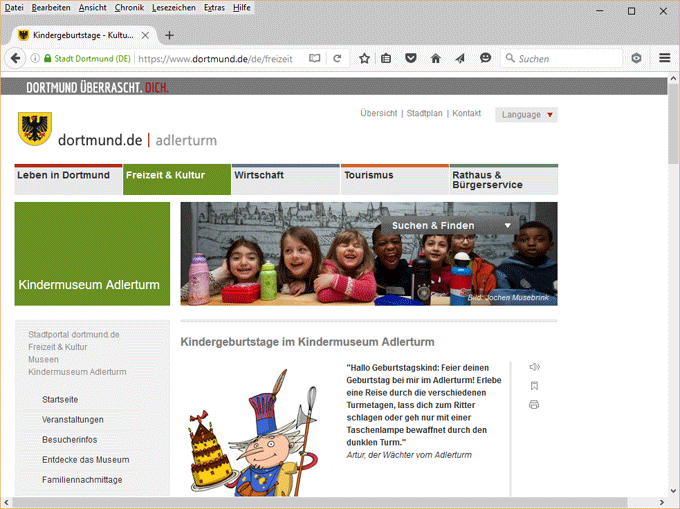The width and height of the screenshot is (680, 509).
Task: Open Kindermuseum Adlerturm breadcrumb link
Action: 77,372
